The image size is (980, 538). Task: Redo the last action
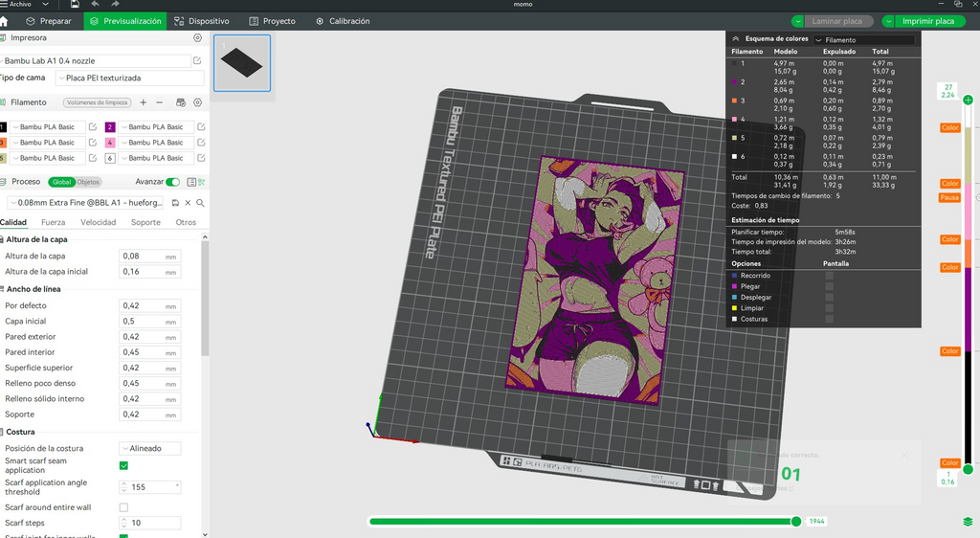115,5
